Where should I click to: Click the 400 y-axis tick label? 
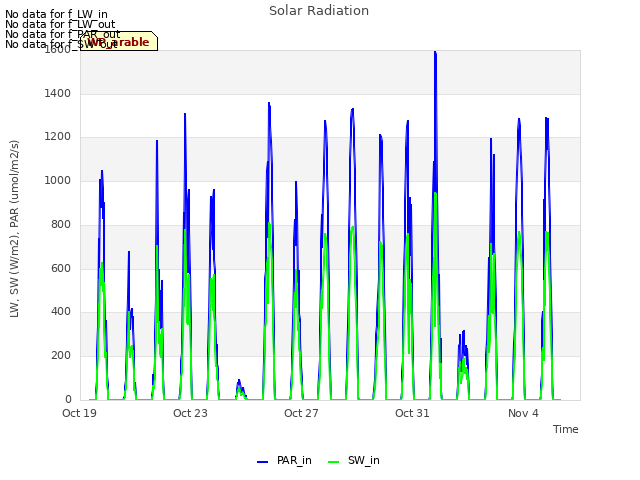tap(61, 312)
